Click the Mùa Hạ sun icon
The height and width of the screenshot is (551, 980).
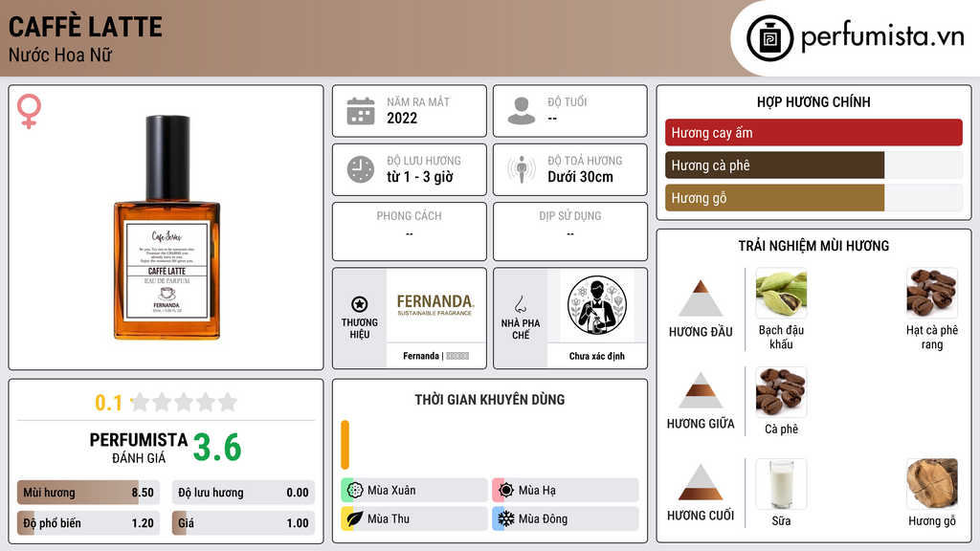click(506, 491)
